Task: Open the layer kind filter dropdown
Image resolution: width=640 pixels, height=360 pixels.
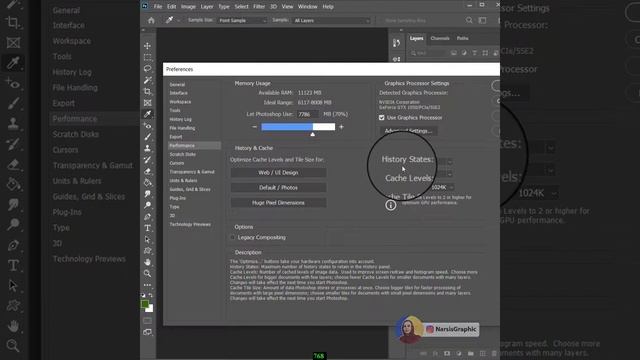Action: pos(429,53)
